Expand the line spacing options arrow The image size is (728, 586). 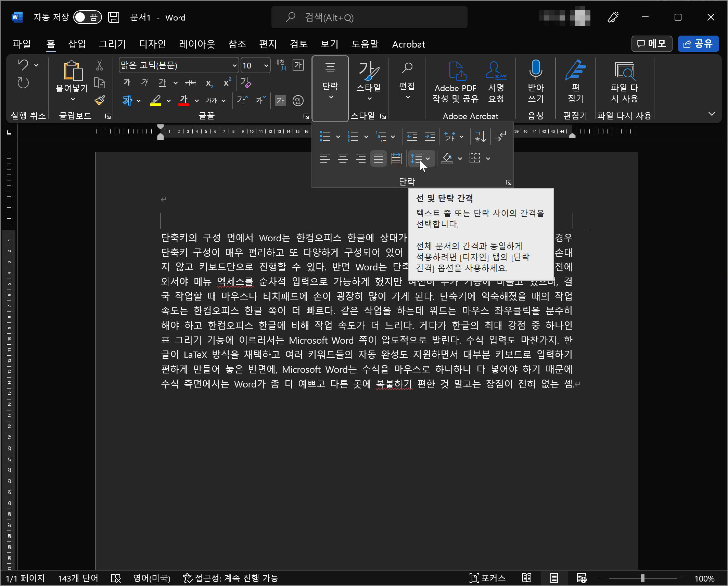[x=428, y=158]
